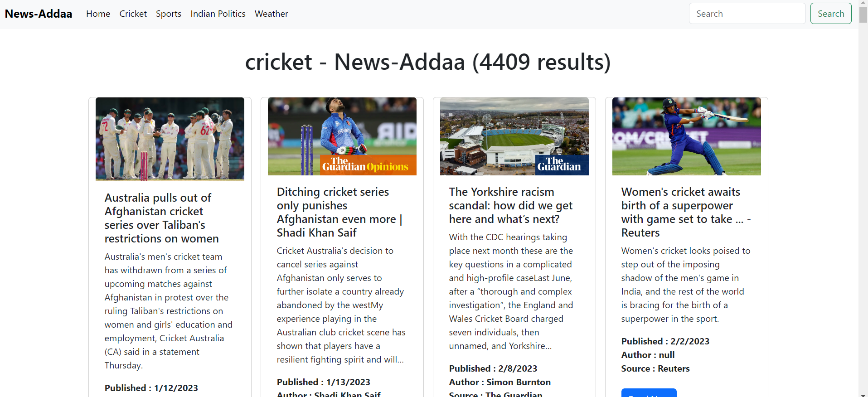Click the Ditching cricket series headline

[x=339, y=212]
